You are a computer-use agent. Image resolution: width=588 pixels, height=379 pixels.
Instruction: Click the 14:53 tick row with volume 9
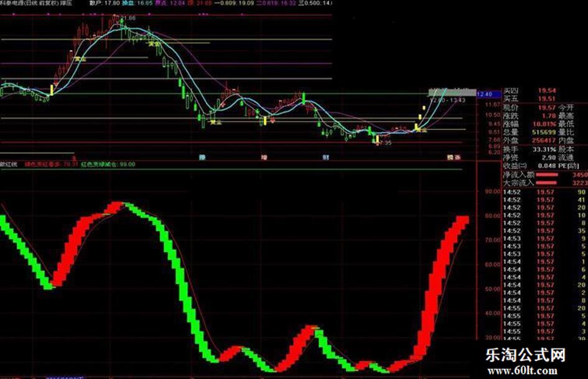pos(544,238)
